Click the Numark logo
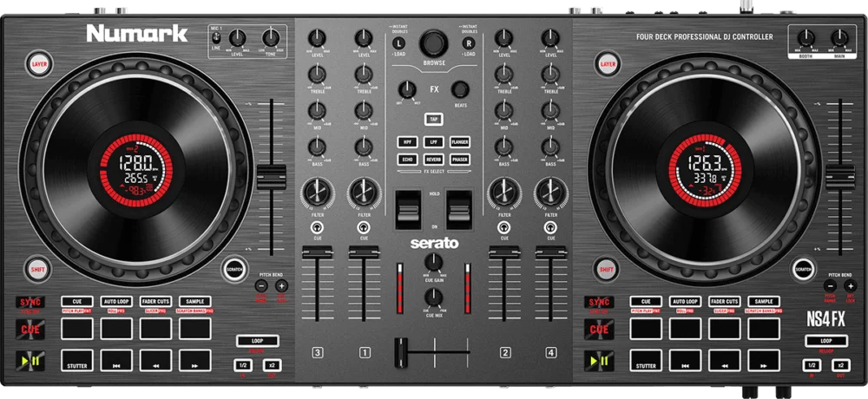The width and height of the screenshot is (868, 399). pos(137,34)
